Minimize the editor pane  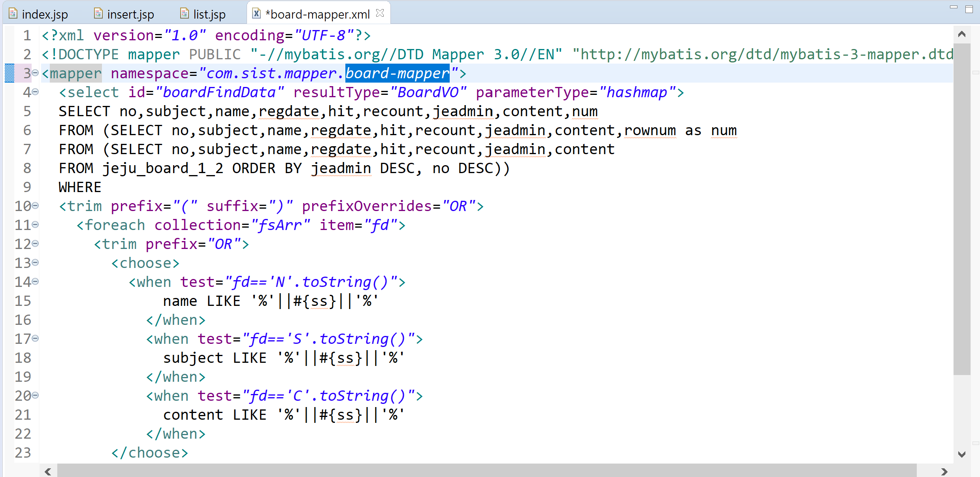(x=954, y=7)
